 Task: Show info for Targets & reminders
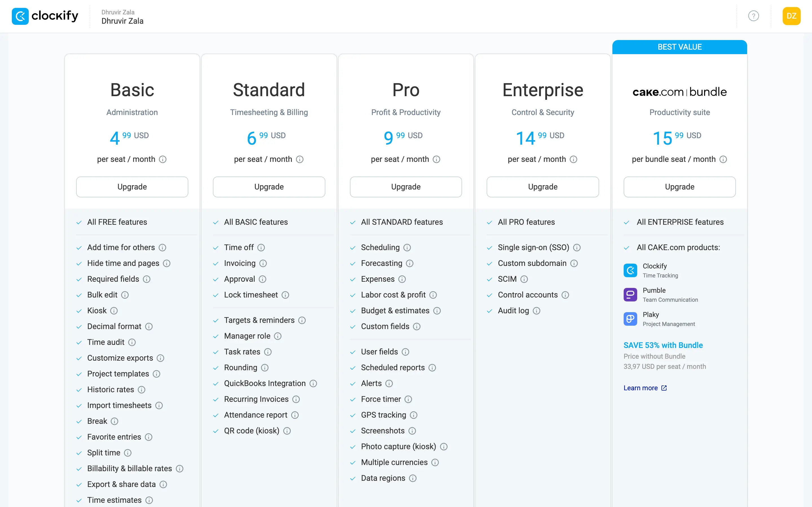(x=302, y=321)
